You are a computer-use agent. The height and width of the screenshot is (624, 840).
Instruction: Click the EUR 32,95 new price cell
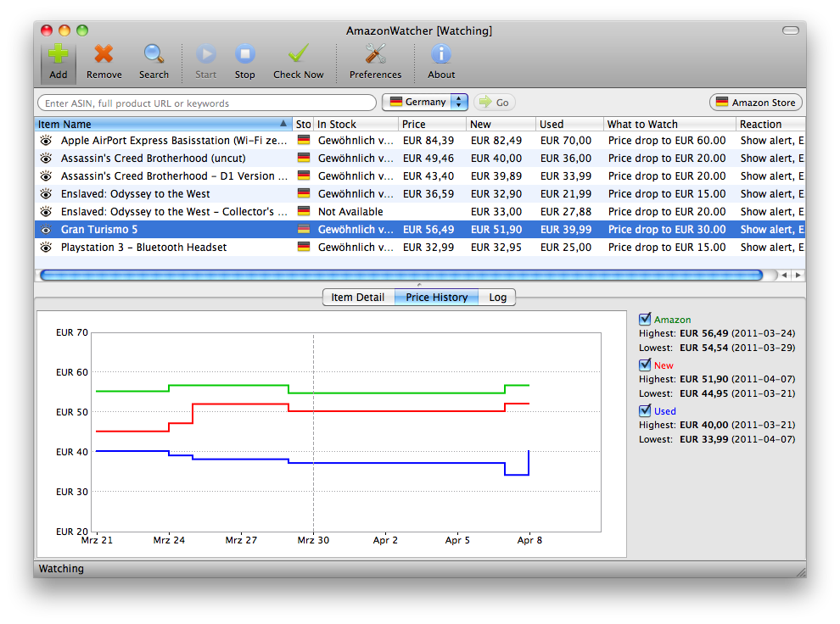click(x=496, y=247)
